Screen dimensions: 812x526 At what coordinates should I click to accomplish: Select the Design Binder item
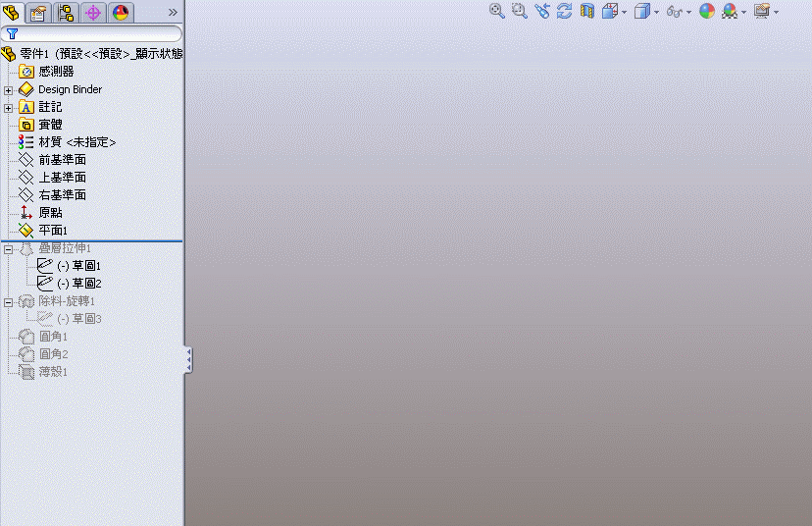click(61, 89)
